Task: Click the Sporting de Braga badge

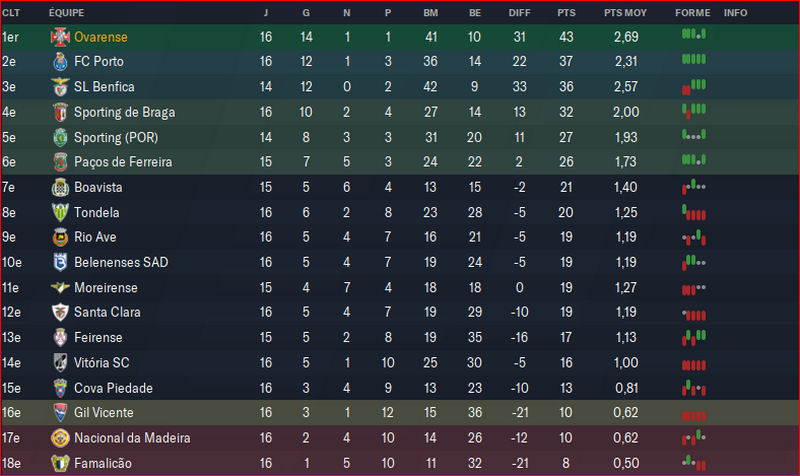Action: pyautogui.click(x=59, y=112)
